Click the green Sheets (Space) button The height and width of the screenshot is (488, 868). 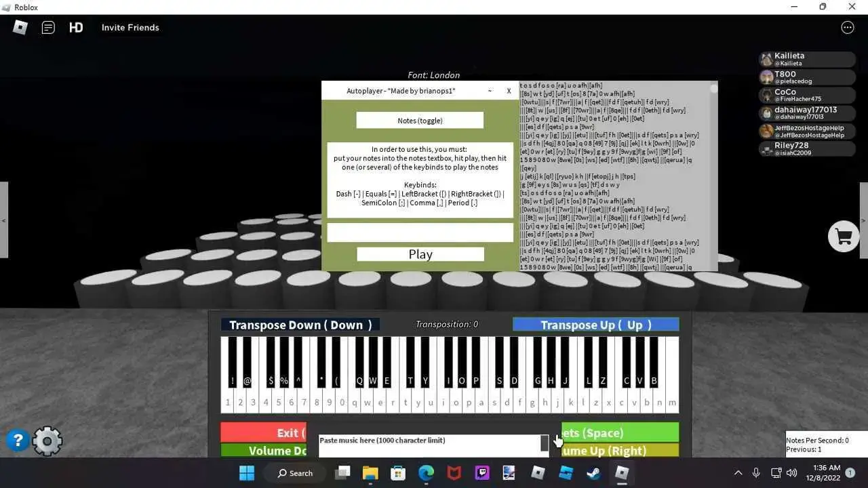click(x=620, y=432)
